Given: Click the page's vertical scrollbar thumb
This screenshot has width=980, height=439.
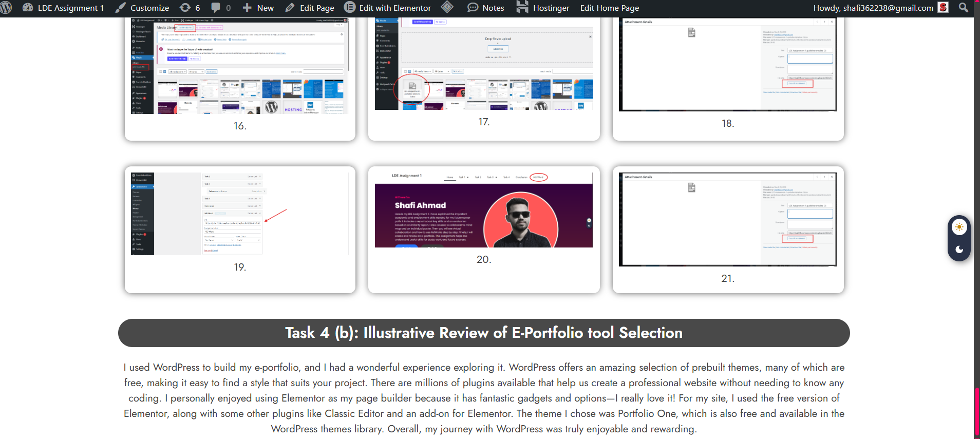Looking at the screenshot, I should (x=977, y=412).
